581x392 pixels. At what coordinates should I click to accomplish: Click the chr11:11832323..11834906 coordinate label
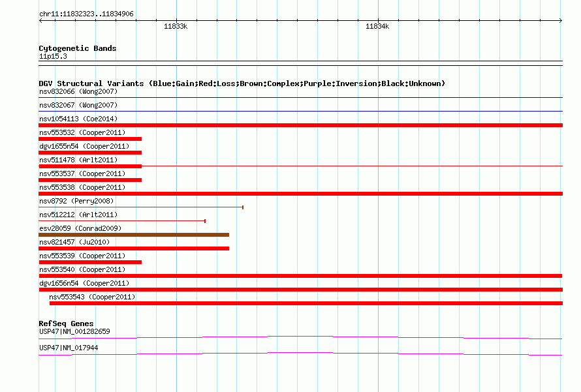pos(86,14)
